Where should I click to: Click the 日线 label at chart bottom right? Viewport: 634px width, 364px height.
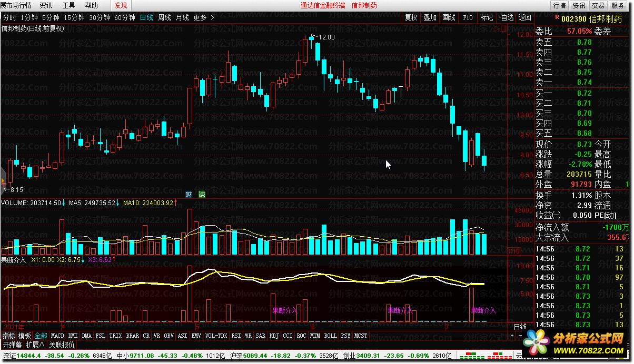[519, 327]
